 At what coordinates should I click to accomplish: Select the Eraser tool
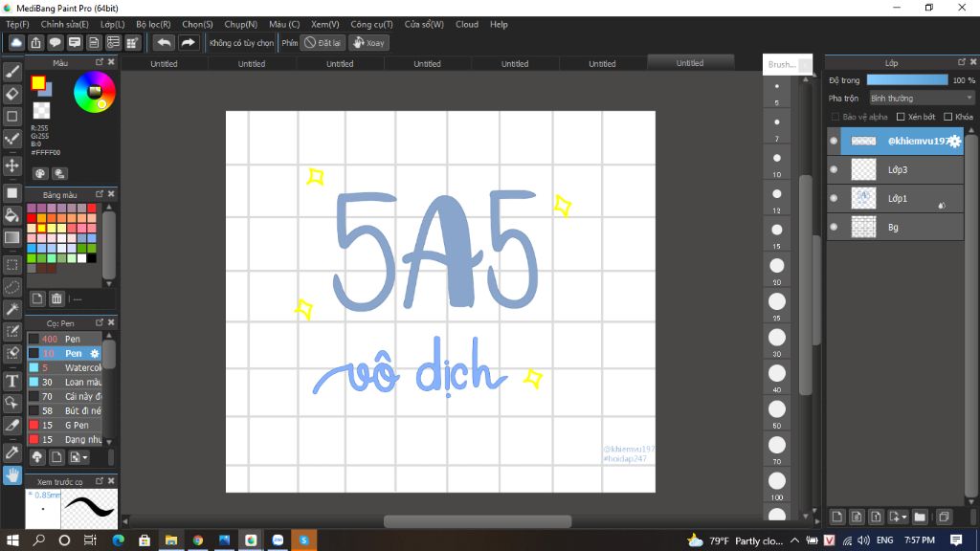pos(11,94)
